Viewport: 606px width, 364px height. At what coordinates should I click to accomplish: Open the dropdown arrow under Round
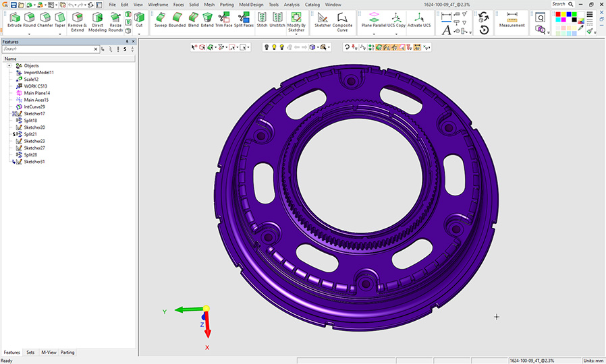pos(30,34)
